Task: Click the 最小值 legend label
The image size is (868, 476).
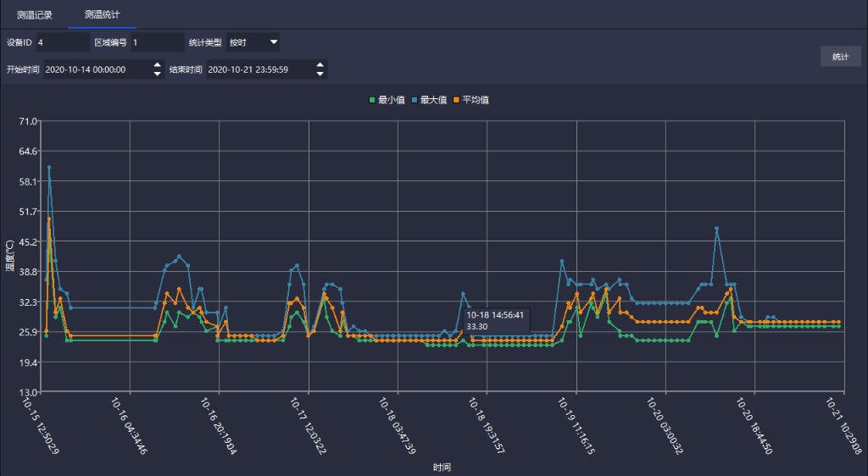Action: pyautogui.click(x=392, y=100)
